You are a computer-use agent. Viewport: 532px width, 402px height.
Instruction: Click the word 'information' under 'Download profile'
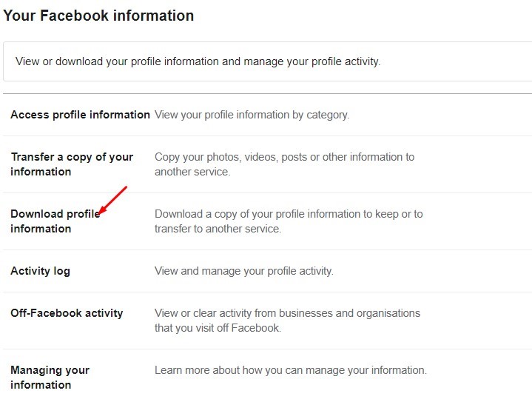41,229
